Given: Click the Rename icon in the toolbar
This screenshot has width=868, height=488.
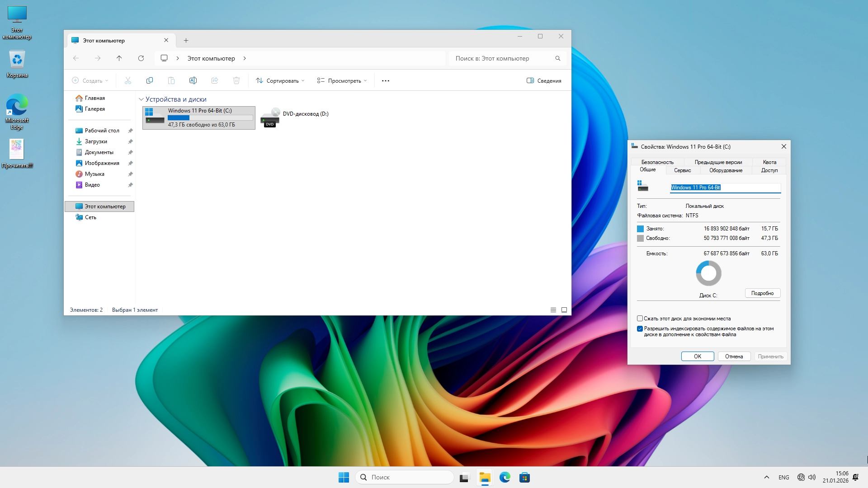Looking at the screenshot, I should (x=193, y=80).
